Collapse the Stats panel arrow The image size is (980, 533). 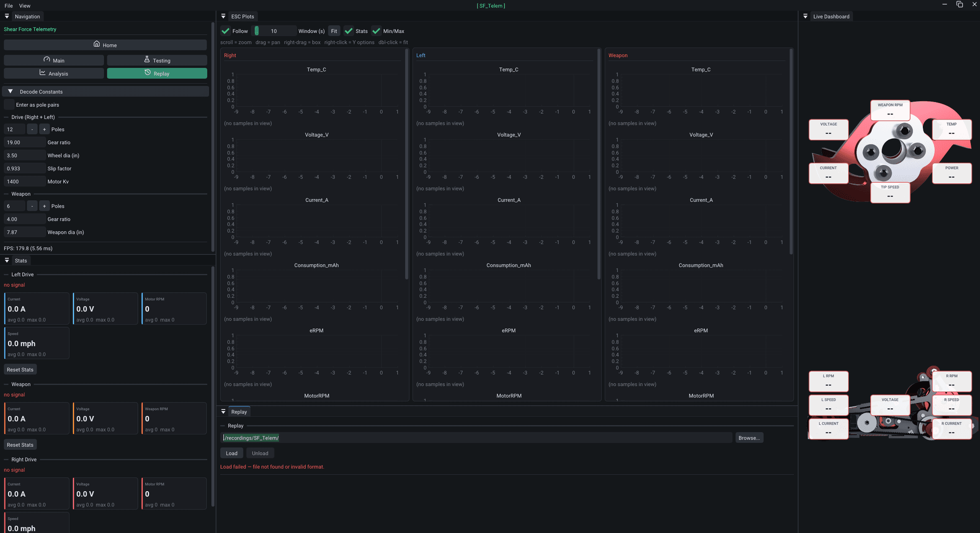pyautogui.click(x=7, y=260)
